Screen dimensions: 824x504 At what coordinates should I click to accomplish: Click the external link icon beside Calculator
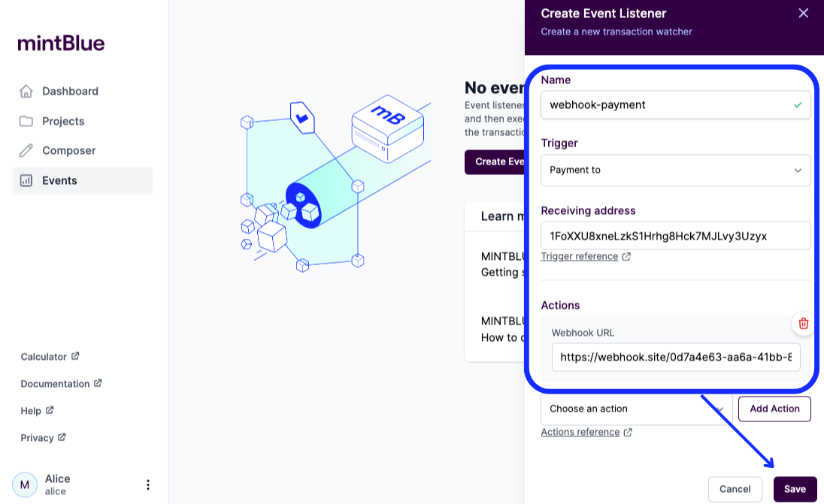[x=75, y=356]
